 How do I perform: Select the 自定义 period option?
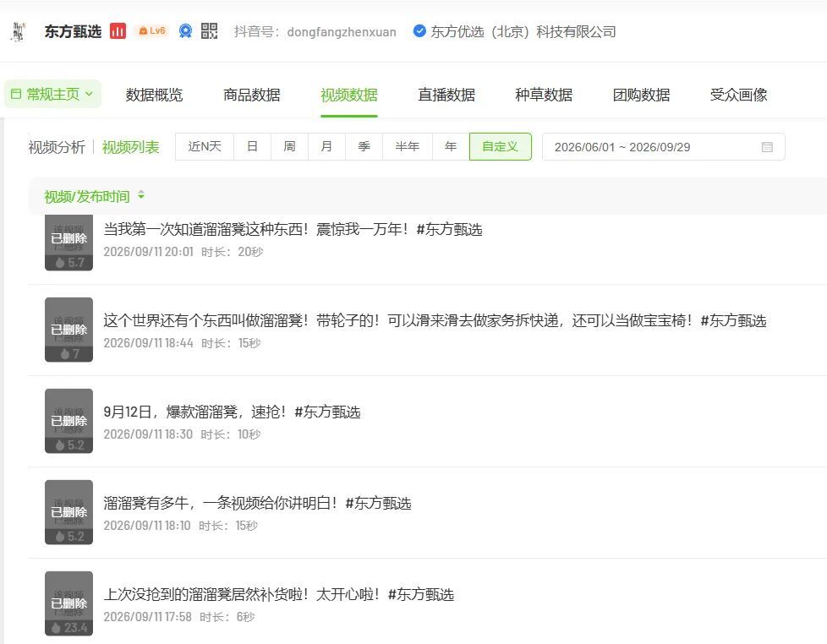(x=500, y=146)
